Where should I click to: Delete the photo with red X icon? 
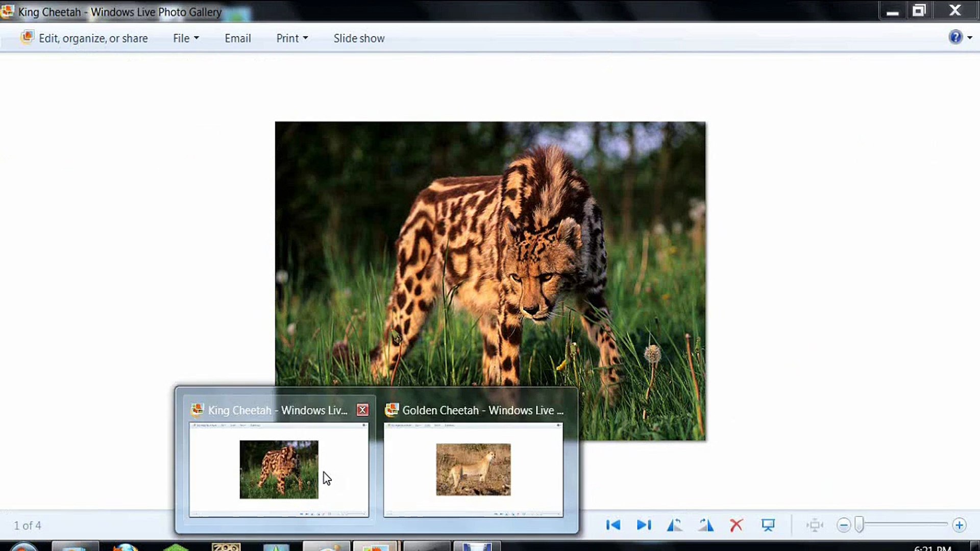point(736,525)
